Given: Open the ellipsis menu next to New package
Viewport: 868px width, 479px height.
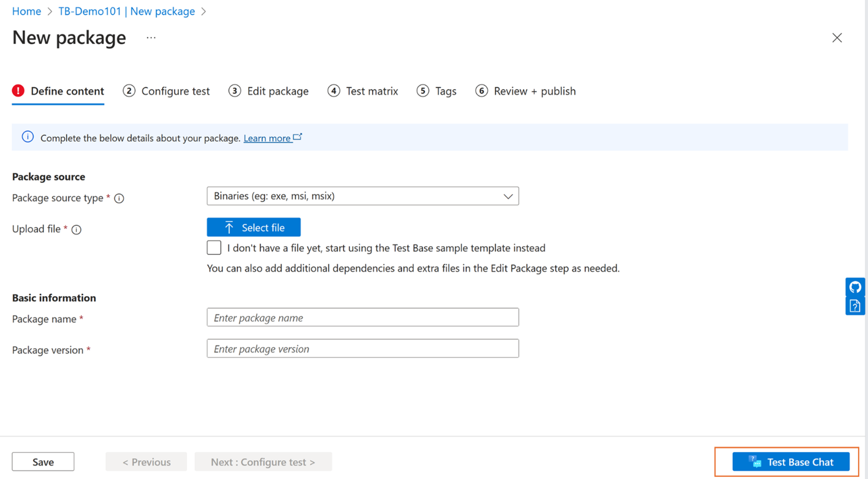Looking at the screenshot, I should tap(151, 38).
